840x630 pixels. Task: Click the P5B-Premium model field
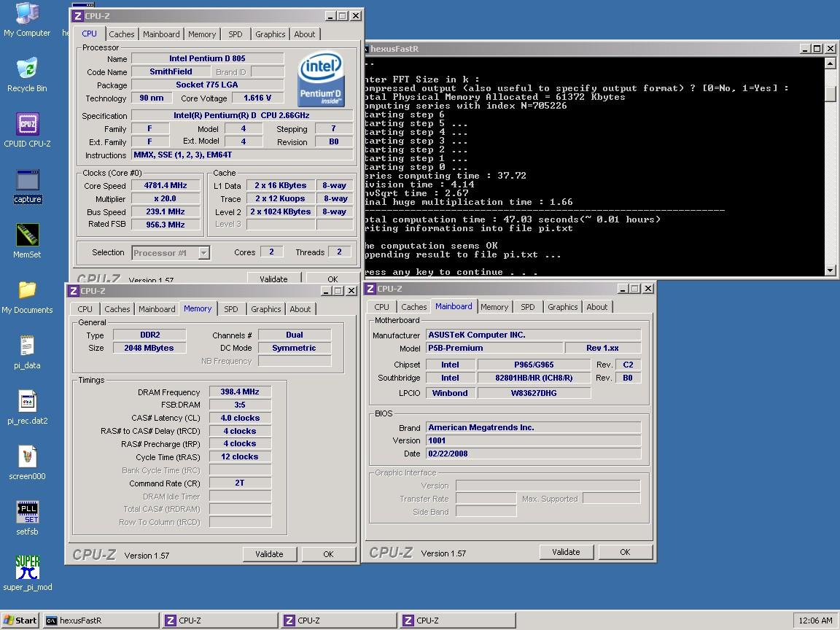click(494, 348)
